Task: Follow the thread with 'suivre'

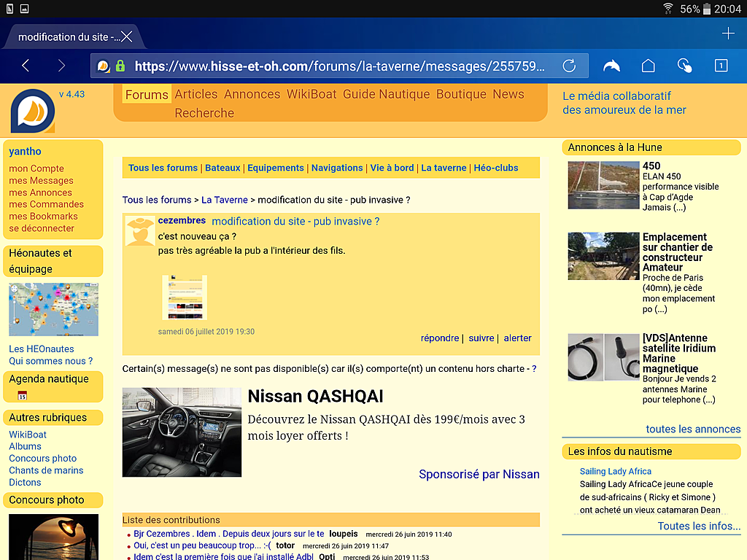Action: coord(481,338)
